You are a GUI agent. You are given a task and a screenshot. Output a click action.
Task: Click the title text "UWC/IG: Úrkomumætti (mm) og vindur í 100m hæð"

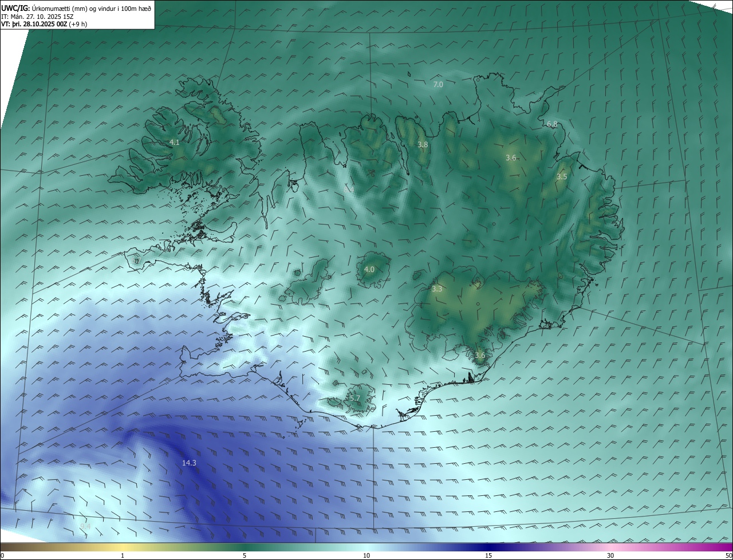[x=76, y=8]
